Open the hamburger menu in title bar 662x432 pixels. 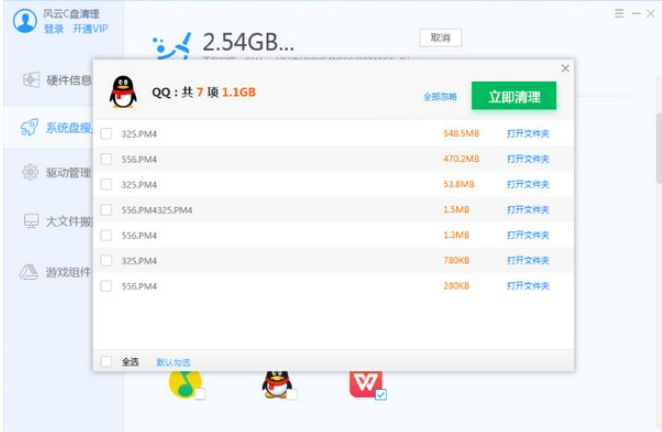(x=619, y=14)
